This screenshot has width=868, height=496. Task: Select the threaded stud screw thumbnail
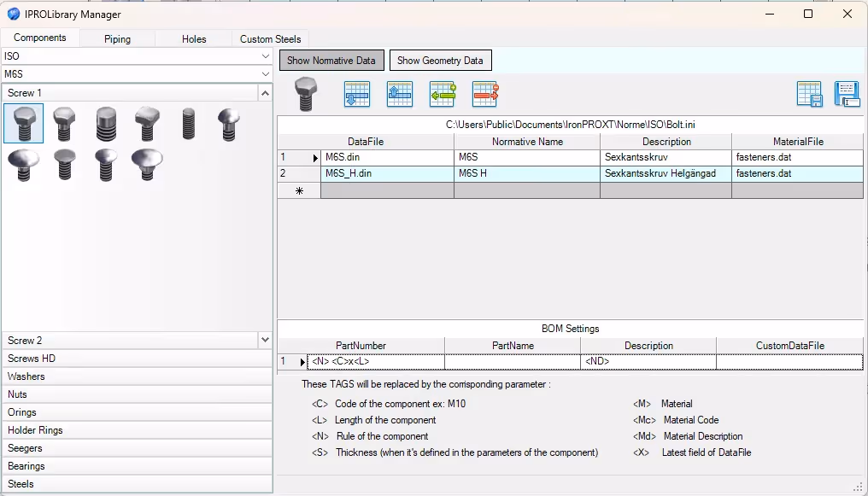pos(189,125)
